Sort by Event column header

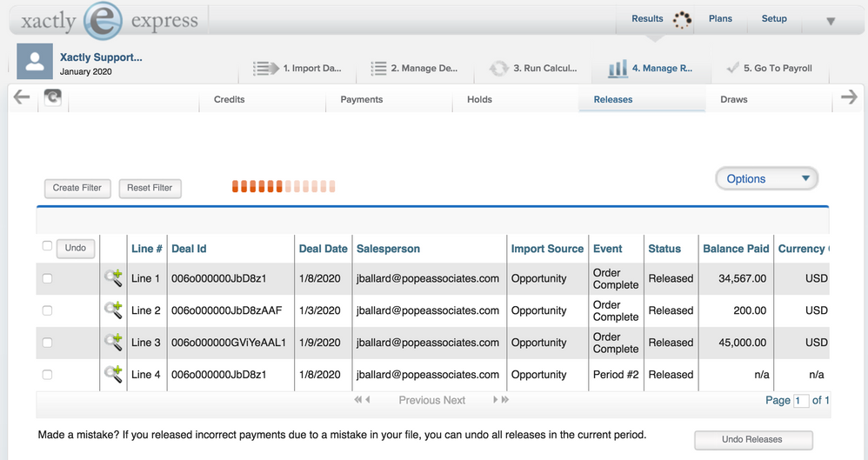[607, 249]
